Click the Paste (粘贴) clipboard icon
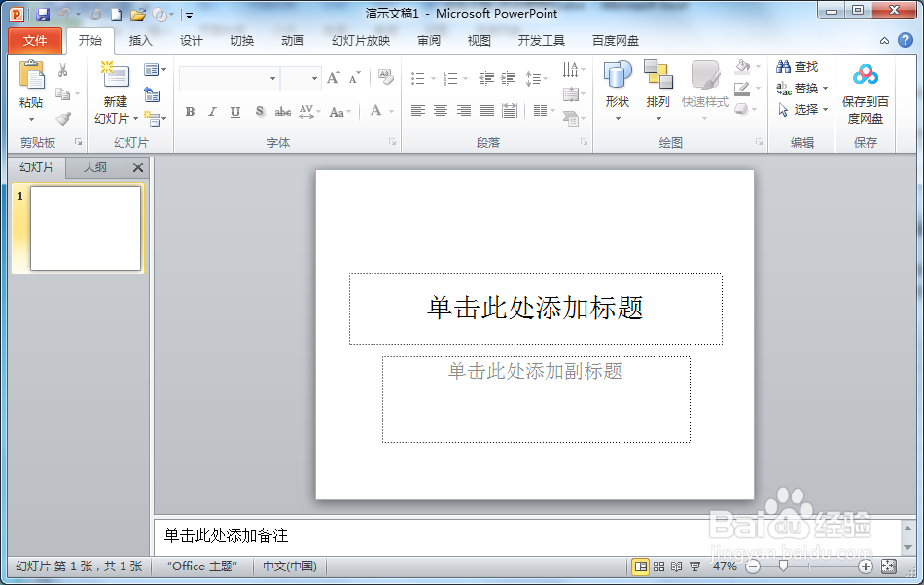Screen dimensions: 924x585 (x=31, y=76)
